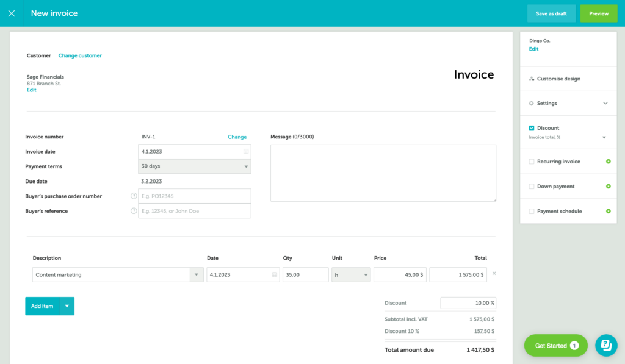Open calendar for line item date
625x364 pixels.
[275, 274]
